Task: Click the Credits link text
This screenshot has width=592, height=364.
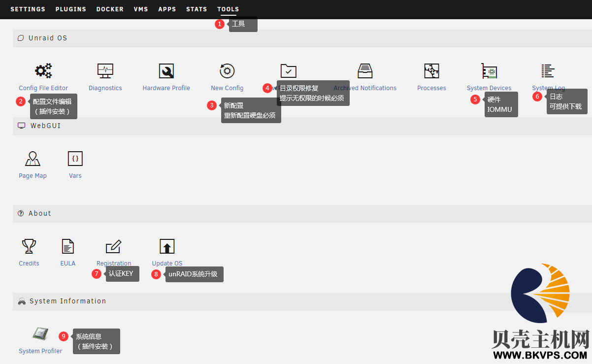Action: (x=29, y=264)
